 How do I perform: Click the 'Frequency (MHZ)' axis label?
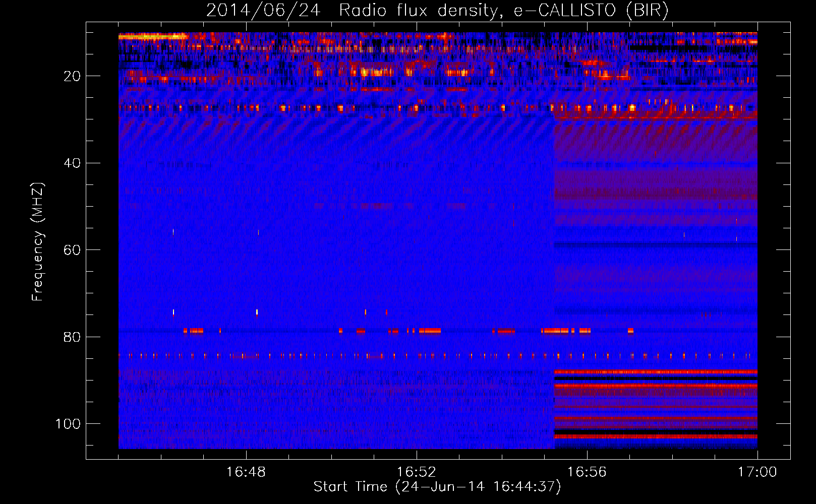pos(38,241)
